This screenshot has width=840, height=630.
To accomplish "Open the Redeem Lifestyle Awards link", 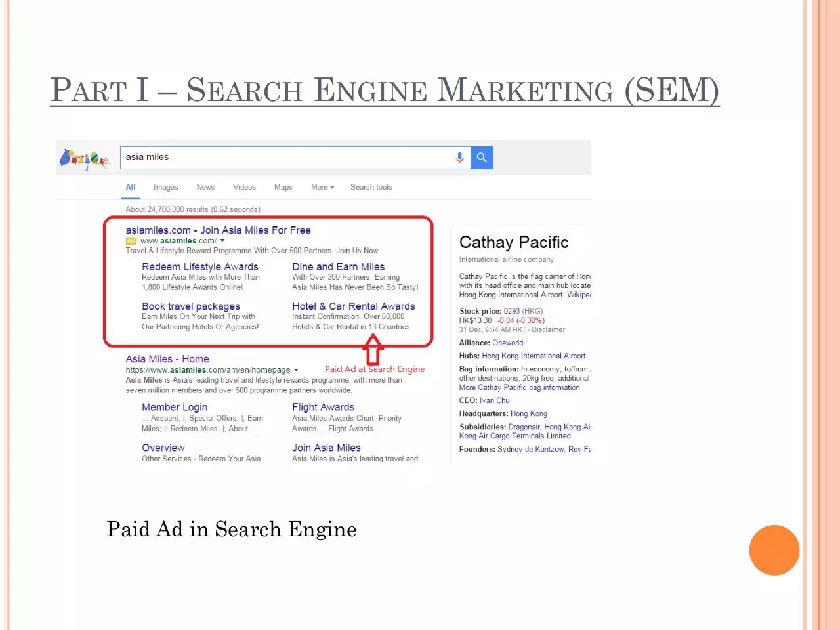I will pyautogui.click(x=200, y=267).
